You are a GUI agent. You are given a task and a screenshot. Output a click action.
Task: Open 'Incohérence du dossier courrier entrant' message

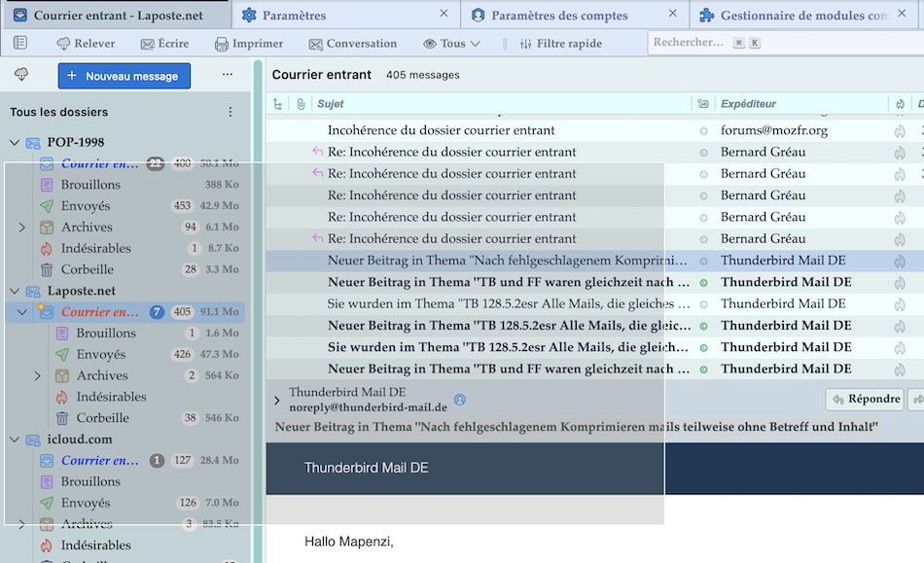point(442,130)
